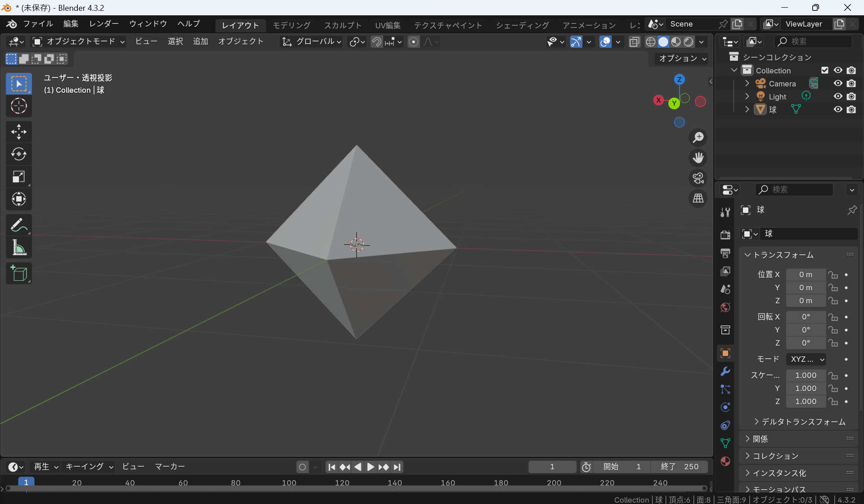The width and height of the screenshot is (864, 504).
Task: Toggle proportional editing
Action: coord(414,42)
